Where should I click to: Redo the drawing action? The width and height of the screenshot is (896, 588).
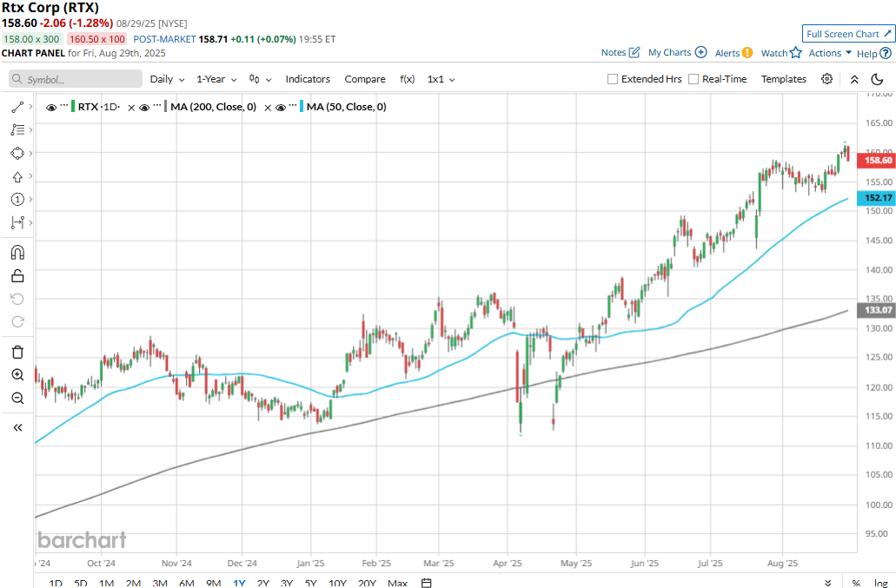click(17, 321)
